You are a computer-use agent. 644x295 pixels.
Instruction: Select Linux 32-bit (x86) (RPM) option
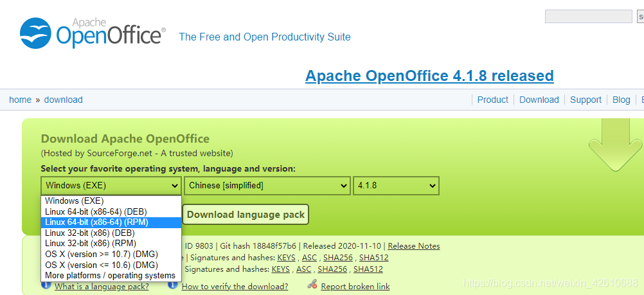[x=111, y=243]
